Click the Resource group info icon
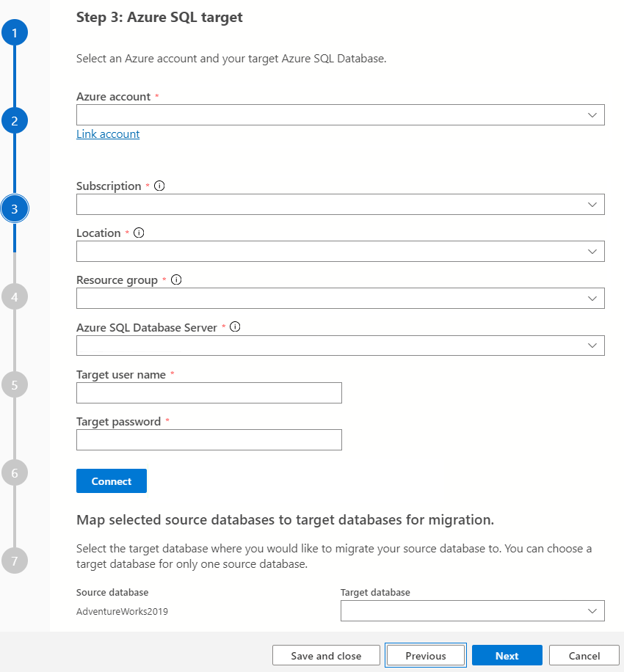Image resolution: width=624 pixels, height=672 pixels. point(175,280)
